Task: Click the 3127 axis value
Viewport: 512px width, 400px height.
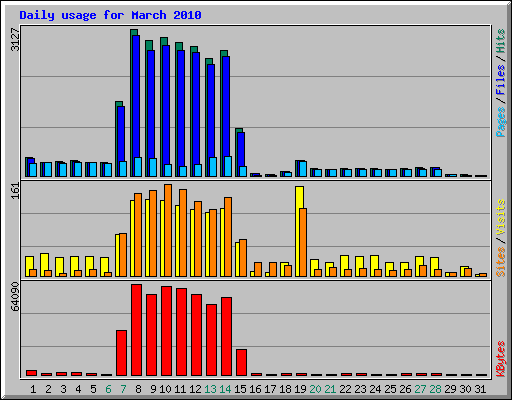Action: 15,39
